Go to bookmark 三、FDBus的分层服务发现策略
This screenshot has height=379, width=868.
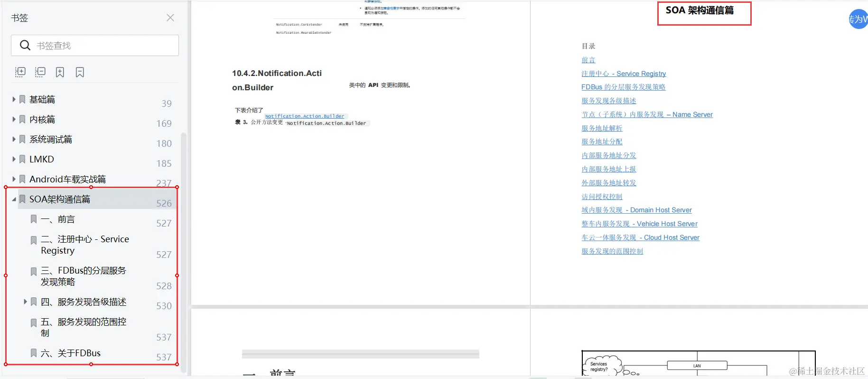pyautogui.click(x=84, y=276)
